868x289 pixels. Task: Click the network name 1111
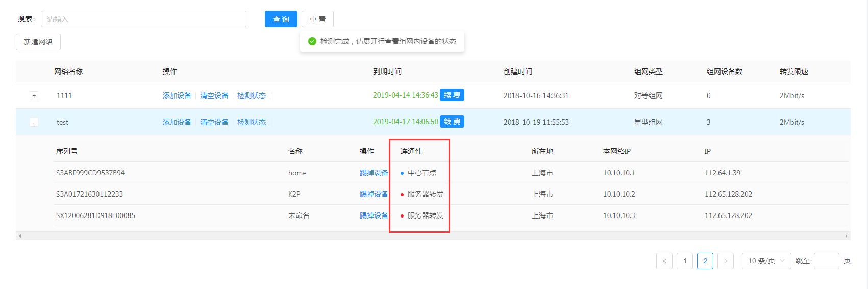[64, 95]
